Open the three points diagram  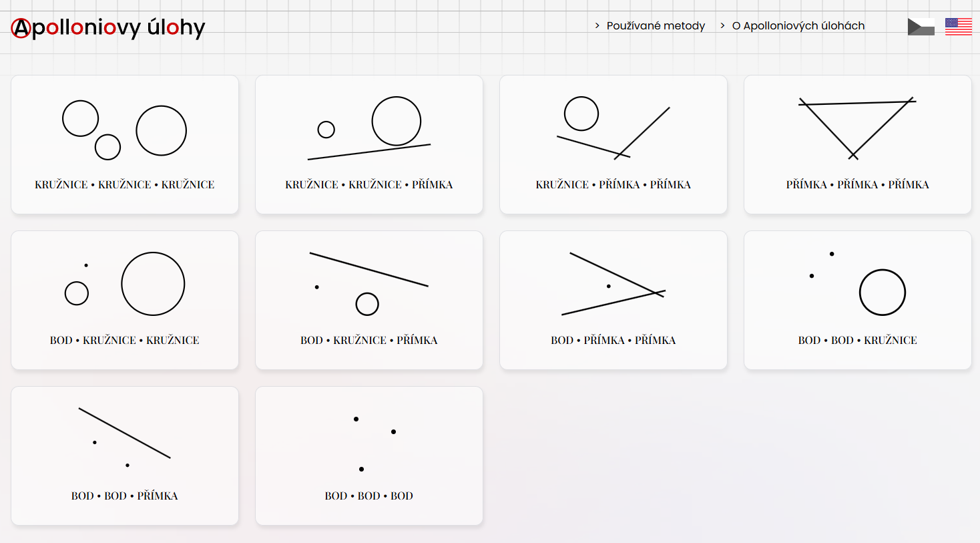click(x=369, y=444)
